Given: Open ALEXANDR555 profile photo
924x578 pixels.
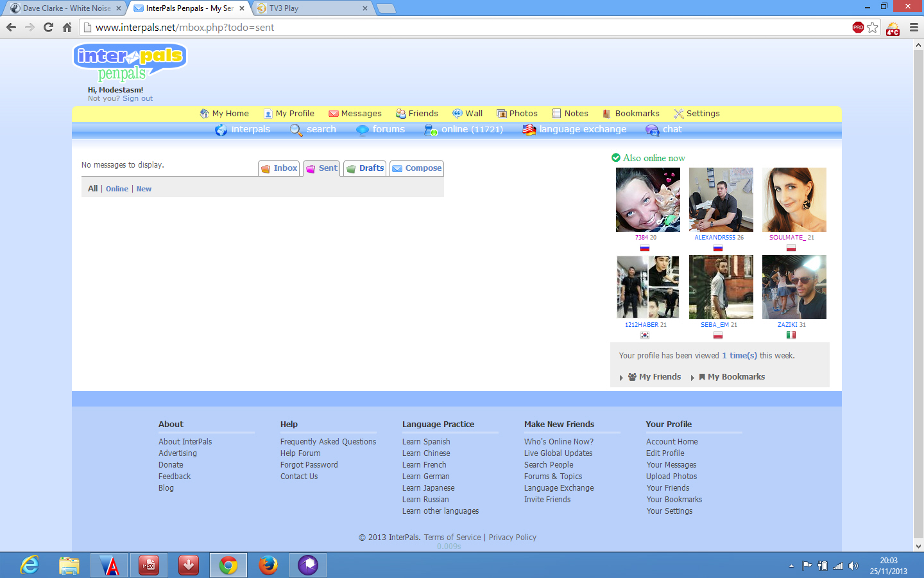Looking at the screenshot, I should coord(721,200).
